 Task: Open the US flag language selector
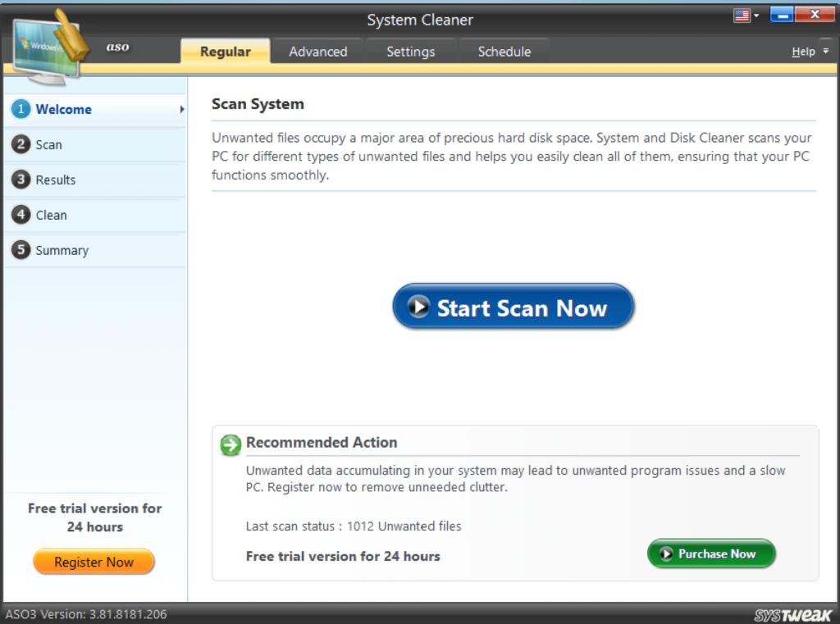(742, 16)
